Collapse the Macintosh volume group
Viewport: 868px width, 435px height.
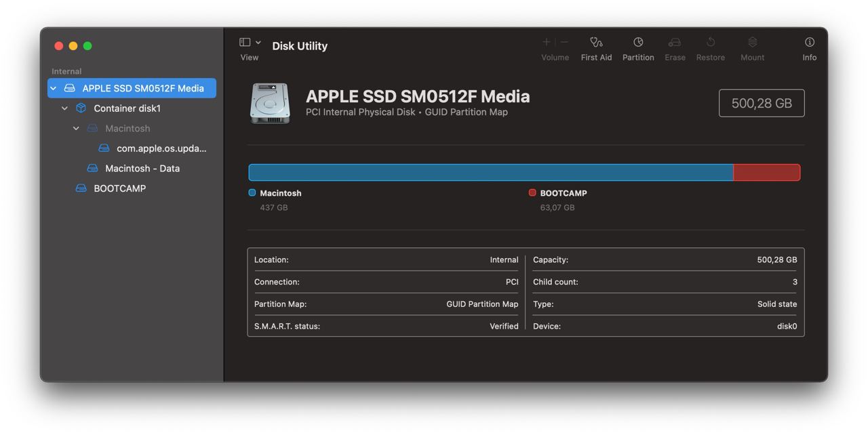tap(76, 128)
